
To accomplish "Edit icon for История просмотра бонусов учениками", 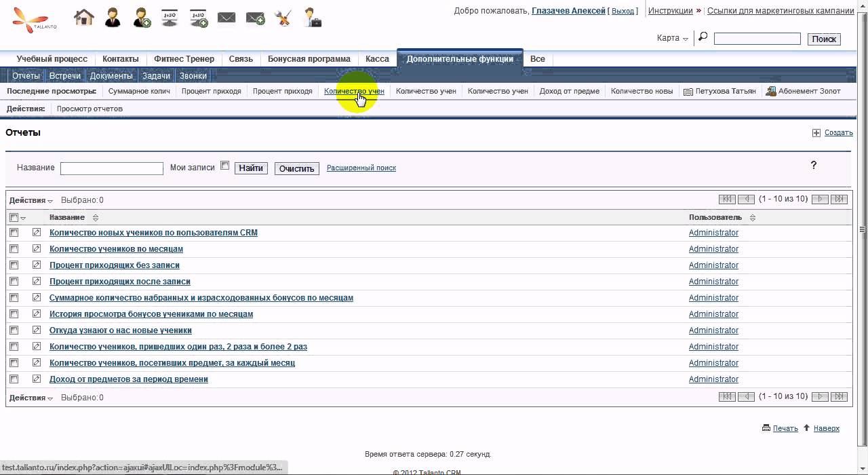I will coord(37,314).
